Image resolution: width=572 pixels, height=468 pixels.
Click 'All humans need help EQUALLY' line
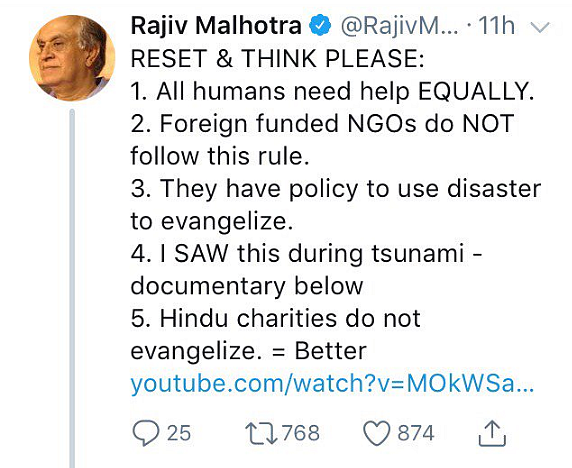click(x=332, y=91)
